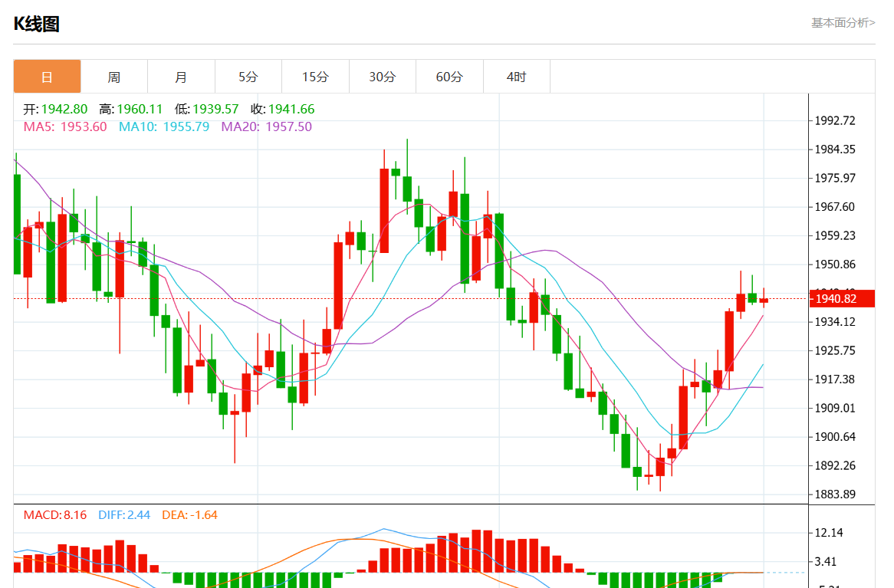Click the MA5: 1953.60 legend
This screenshot has height=588, width=894.
pyautogui.click(x=65, y=126)
